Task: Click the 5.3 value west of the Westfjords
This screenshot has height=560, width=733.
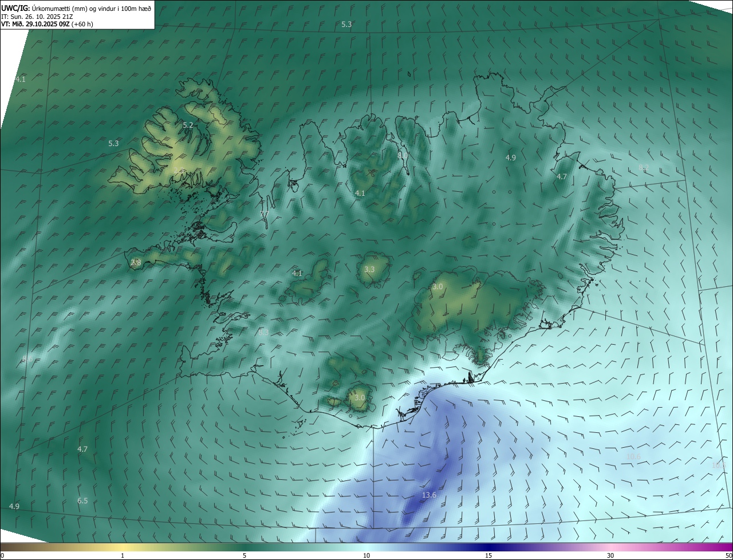Action: 113,143
